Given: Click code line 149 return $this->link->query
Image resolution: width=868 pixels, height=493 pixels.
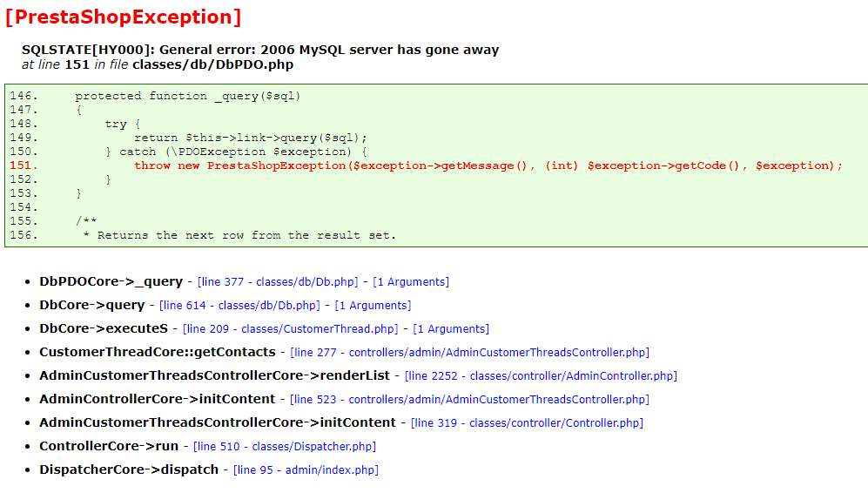Looking at the screenshot, I should tap(250, 138).
